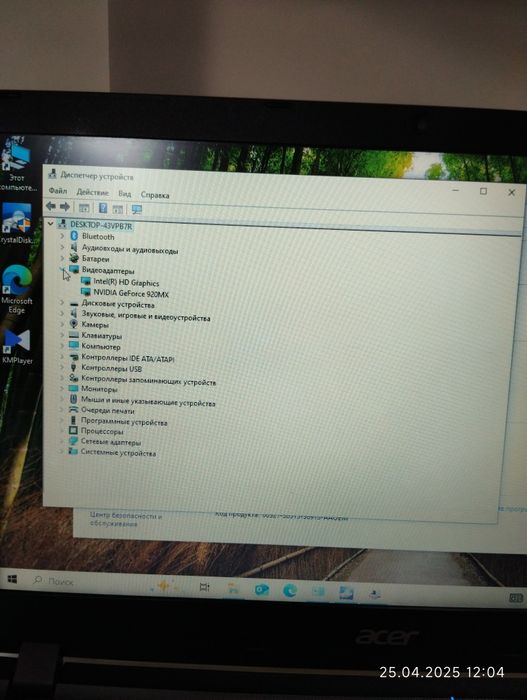Open Outlook from the taskbar
Image resolution: width=527 pixels, height=700 pixels.
coord(262,590)
